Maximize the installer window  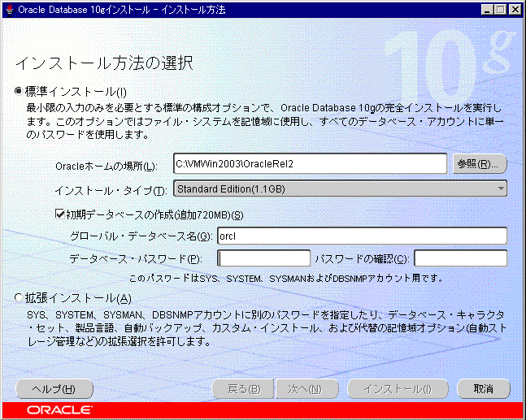pyautogui.click(x=500, y=10)
